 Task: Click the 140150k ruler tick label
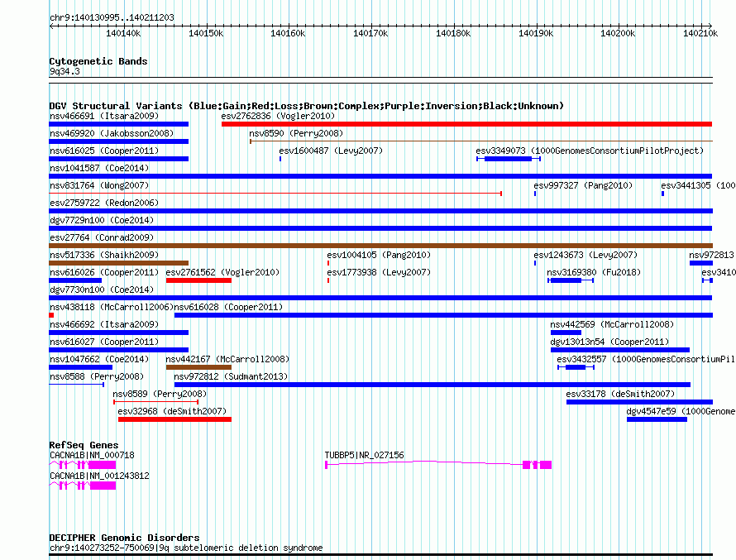206,33
